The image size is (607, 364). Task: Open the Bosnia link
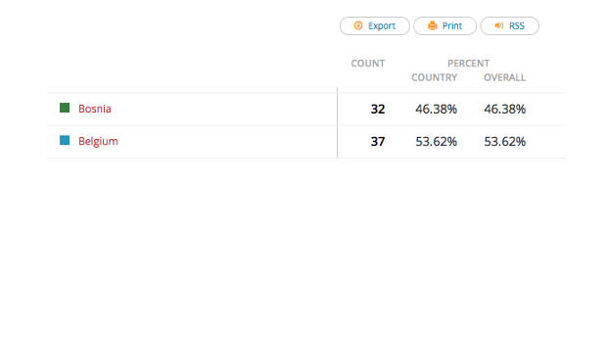[x=95, y=109]
